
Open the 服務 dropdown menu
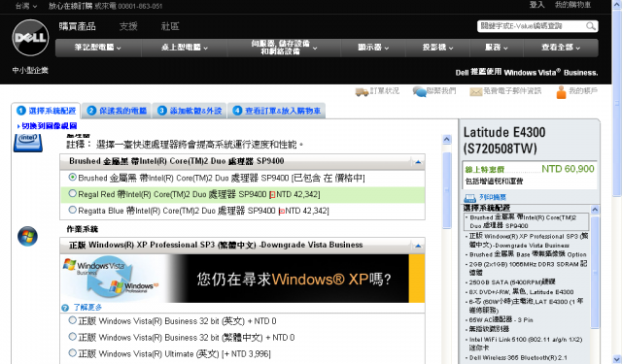tap(497, 48)
